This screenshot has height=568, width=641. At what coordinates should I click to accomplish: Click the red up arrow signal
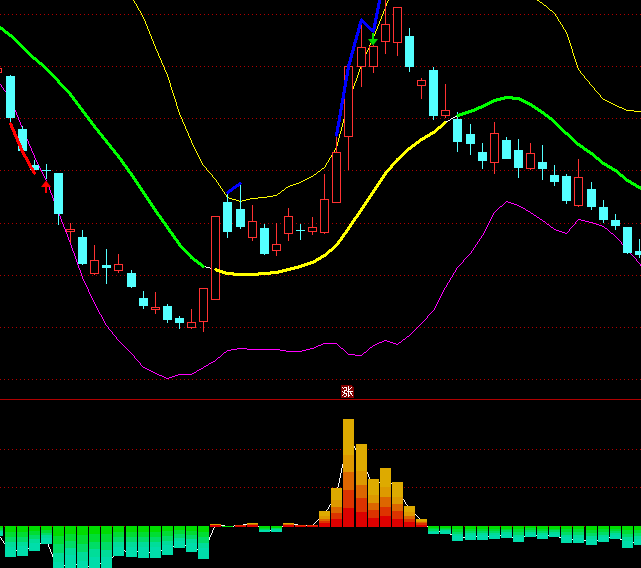click(46, 184)
